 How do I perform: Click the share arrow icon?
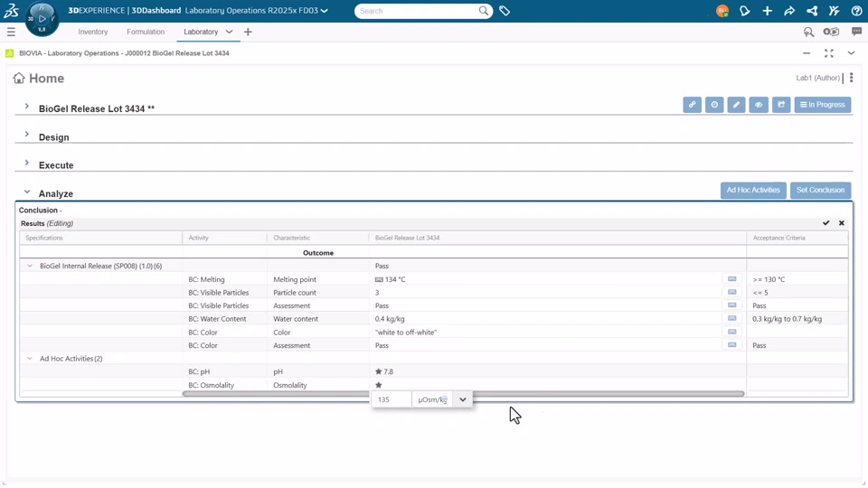click(789, 11)
